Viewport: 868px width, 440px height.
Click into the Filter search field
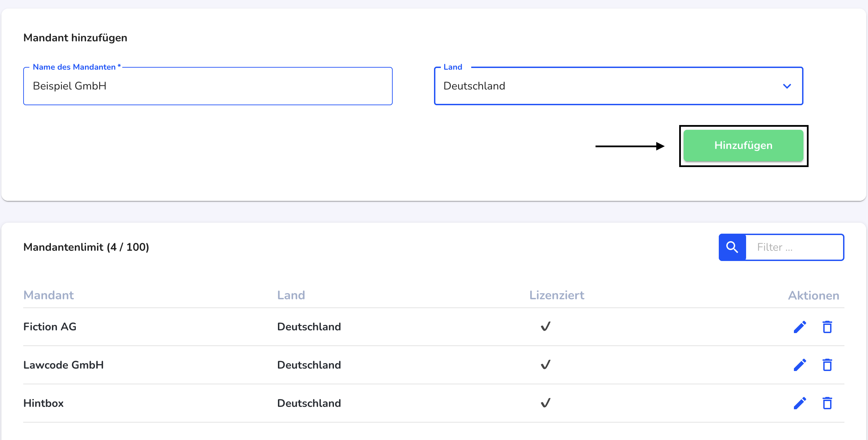[x=794, y=247]
